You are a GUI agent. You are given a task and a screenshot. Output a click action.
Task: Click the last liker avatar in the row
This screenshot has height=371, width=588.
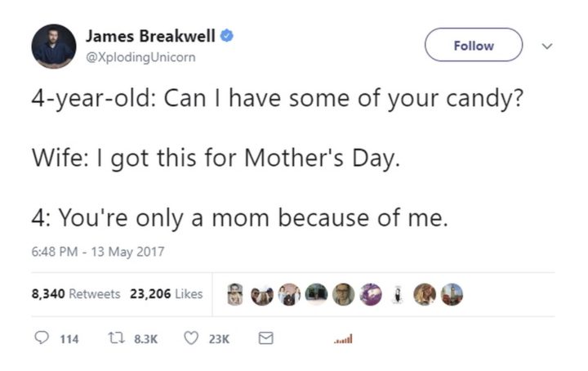(x=452, y=293)
